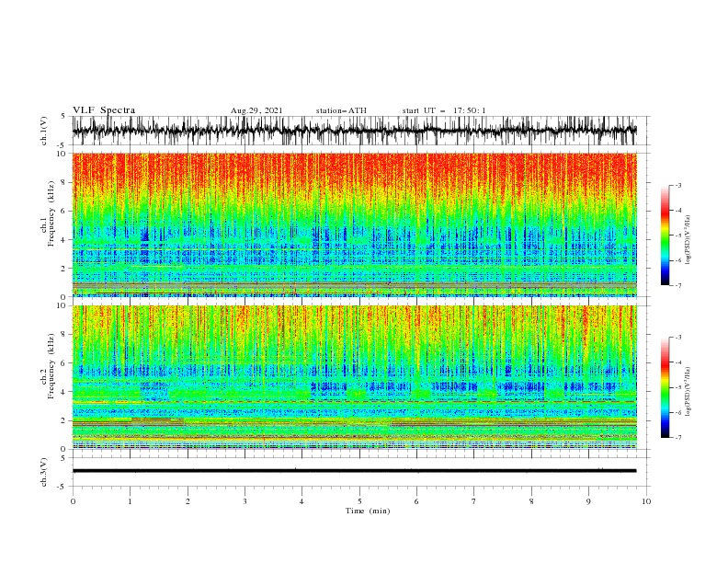Click the "VLF Spectra" plot title
This screenshot has width=728, height=563.
pyautogui.click(x=104, y=110)
